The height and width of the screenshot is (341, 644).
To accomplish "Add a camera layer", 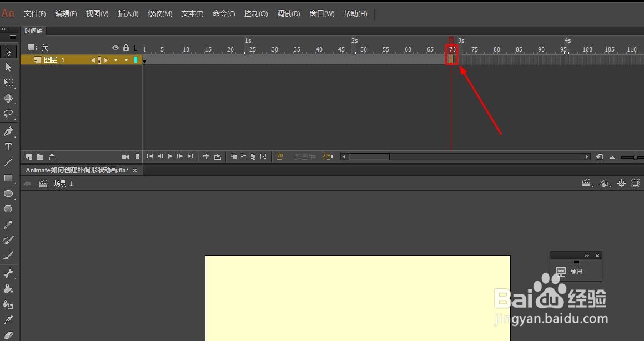I will [x=125, y=157].
